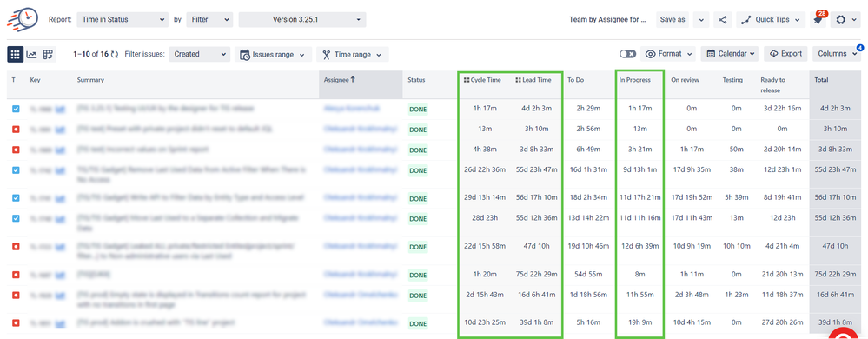Screen dimensions: 868x339
Task: Click the Export button
Action: (x=785, y=54)
